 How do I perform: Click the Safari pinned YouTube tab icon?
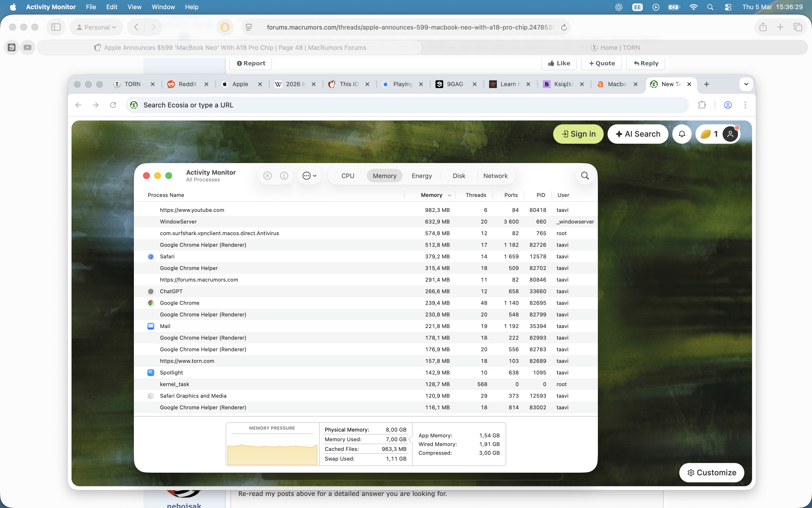28,48
